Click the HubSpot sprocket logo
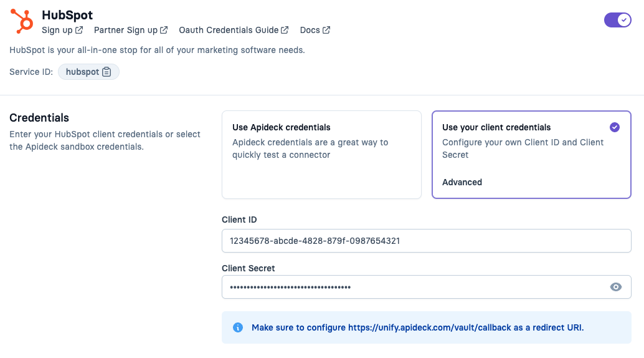The width and height of the screenshot is (644, 358). coord(22,21)
